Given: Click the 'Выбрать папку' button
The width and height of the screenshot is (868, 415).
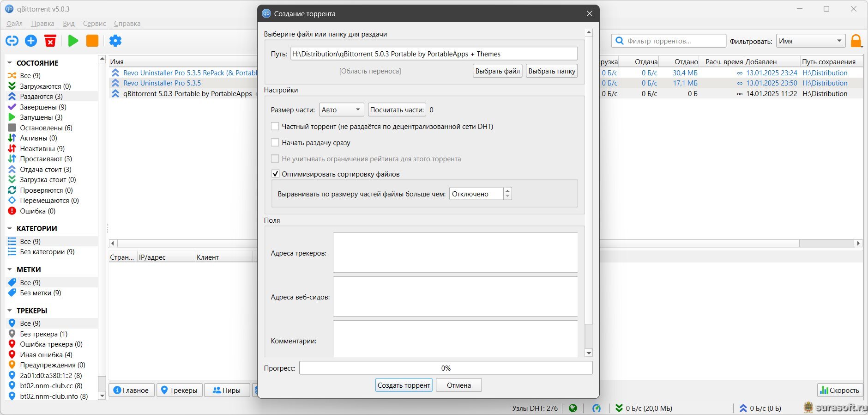Looking at the screenshot, I should 552,71.
